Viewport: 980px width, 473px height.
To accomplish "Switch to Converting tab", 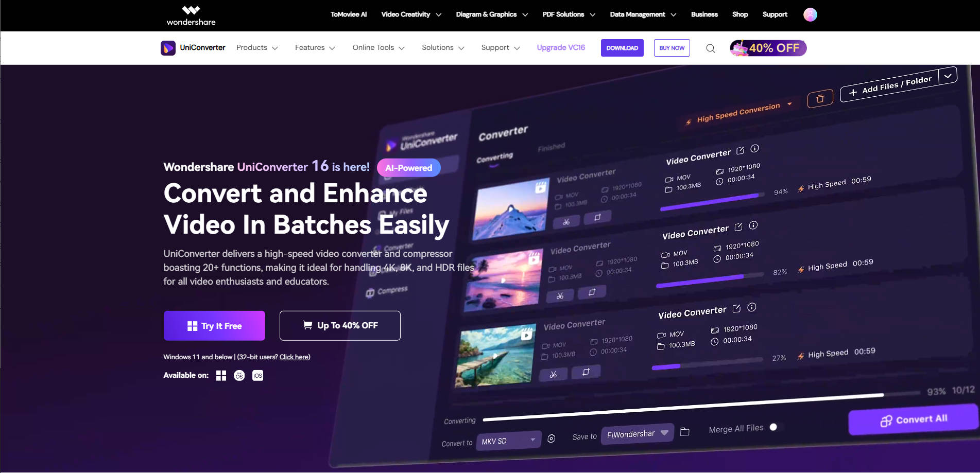I will click(x=494, y=158).
